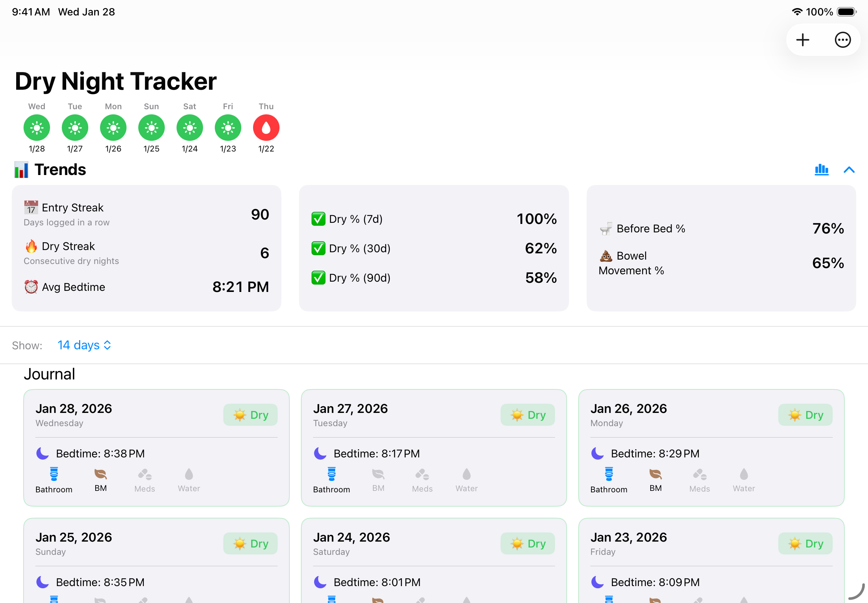Tap the Before Bed % toilet icon
868x603 pixels.
[x=606, y=228]
